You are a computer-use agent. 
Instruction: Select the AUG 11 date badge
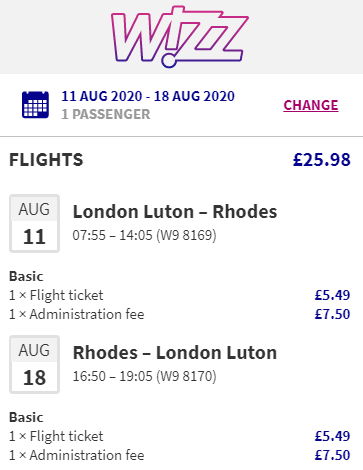click(x=34, y=223)
